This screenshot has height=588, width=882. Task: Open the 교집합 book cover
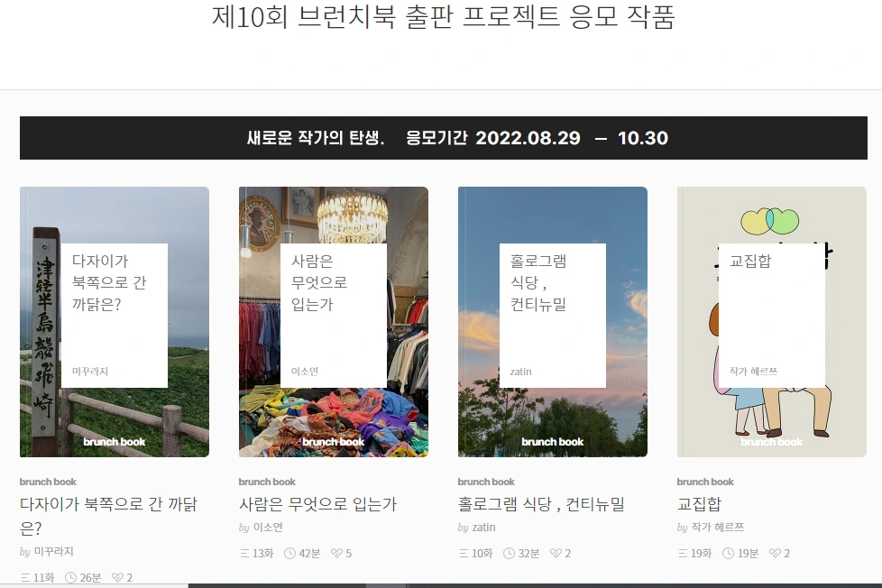(x=772, y=322)
